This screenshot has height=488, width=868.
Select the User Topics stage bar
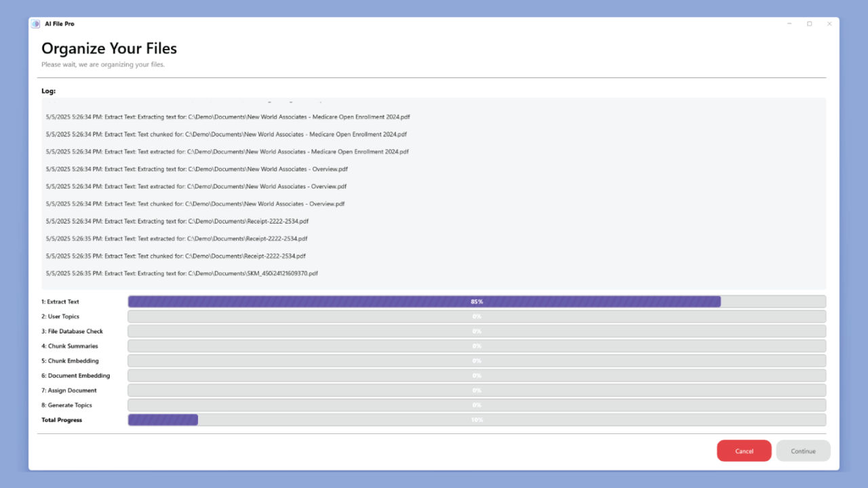[477, 316]
